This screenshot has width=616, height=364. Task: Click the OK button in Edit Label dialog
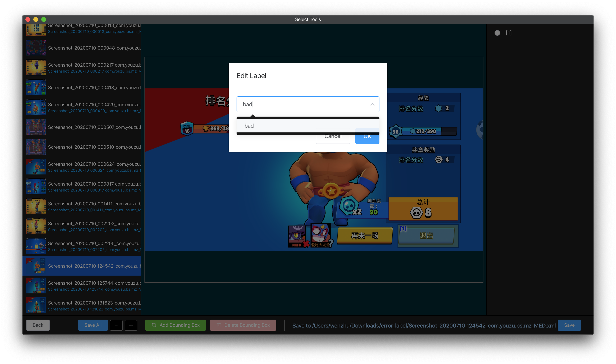pos(367,139)
